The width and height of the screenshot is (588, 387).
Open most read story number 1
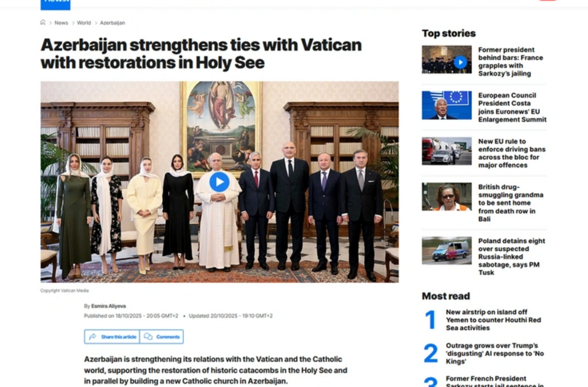[493, 320]
